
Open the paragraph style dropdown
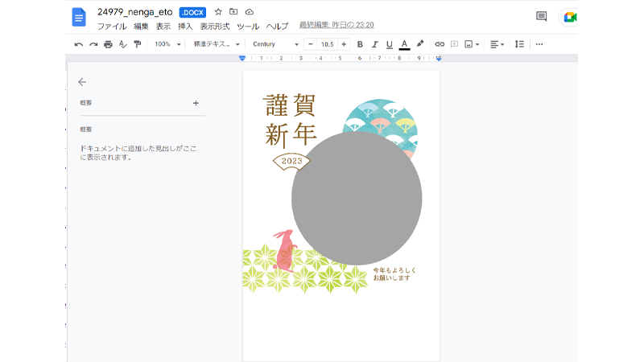[217, 44]
